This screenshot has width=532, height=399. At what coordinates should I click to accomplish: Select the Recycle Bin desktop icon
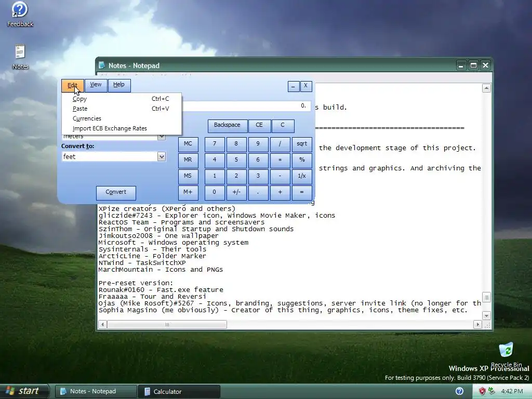506,354
